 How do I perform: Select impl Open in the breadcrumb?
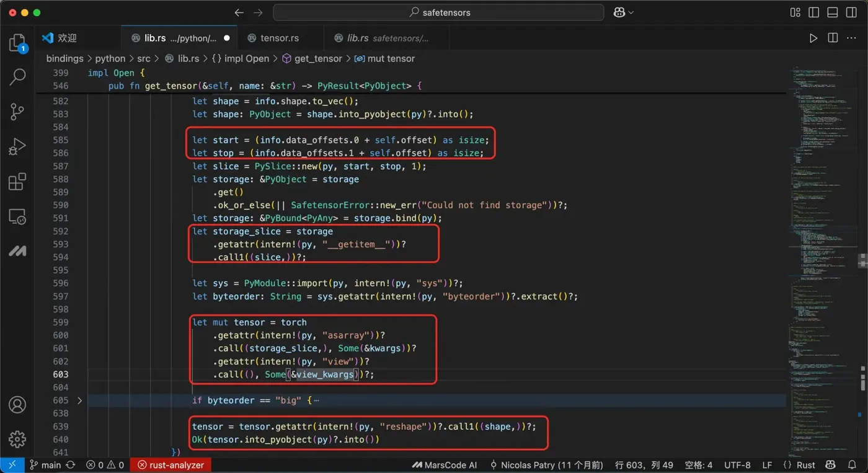tap(241, 58)
